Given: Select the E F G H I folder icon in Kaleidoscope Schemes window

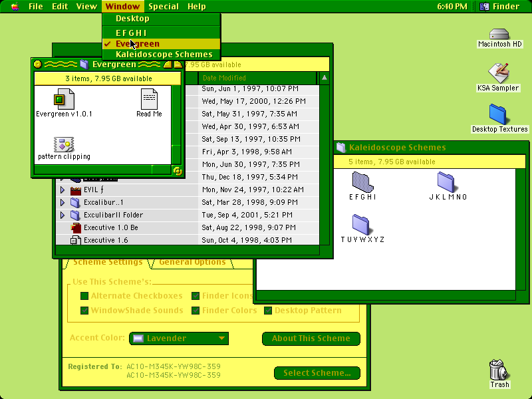Looking at the screenshot, I should tap(362, 182).
